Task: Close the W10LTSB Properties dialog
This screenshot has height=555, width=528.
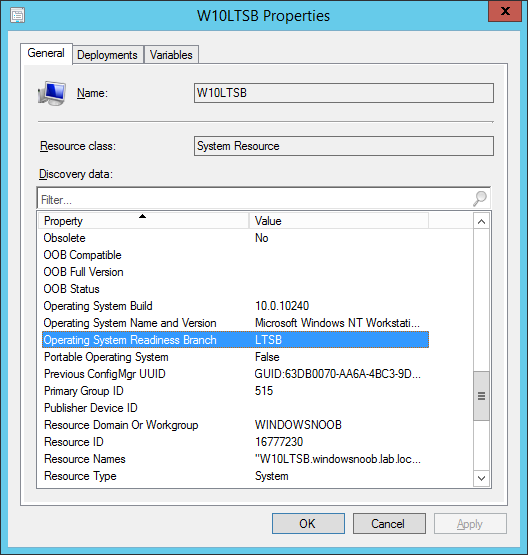Action: [x=505, y=11]
